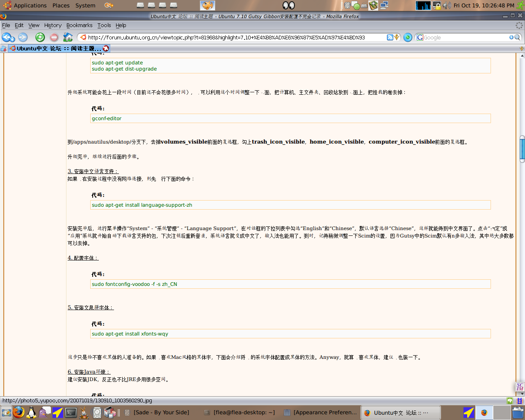The height and width of the screenshot is (420, 525).
Task: Open the Places menu in top panel
Action: pos(61,5)
